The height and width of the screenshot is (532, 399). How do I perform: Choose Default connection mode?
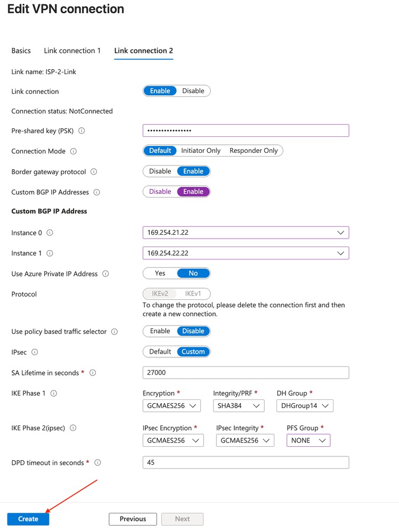point(160,151)
